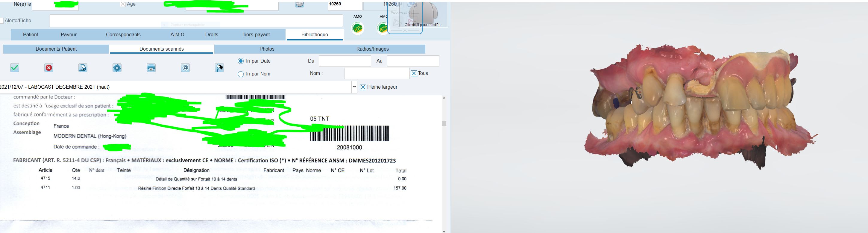Image resolution: width=868 pixels, height=233 pixels.
Task: Click the Du start date field
Action: coord(345,61)
